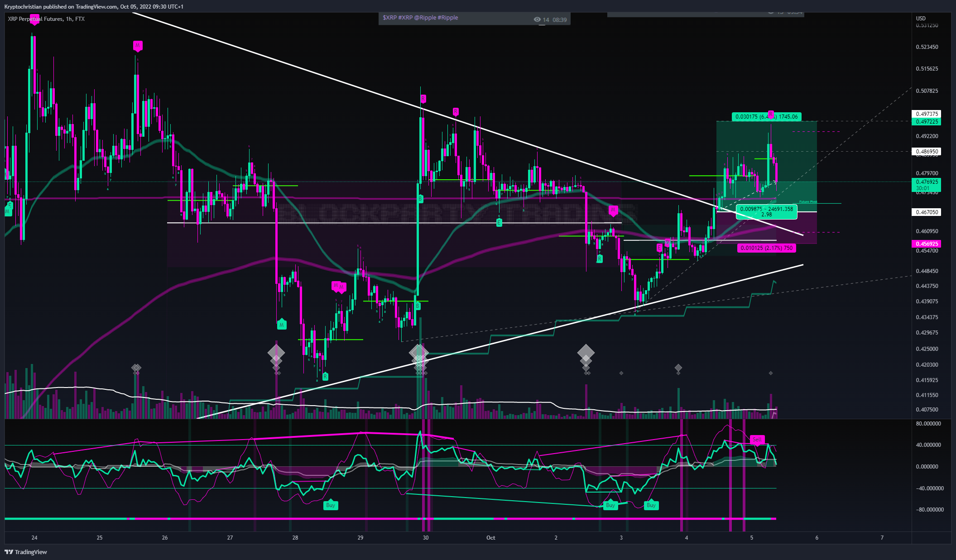This screenshot has width=956, height=560.
Task: Click the large diamond marker on Sept 27
Action: tap(276, 352)
